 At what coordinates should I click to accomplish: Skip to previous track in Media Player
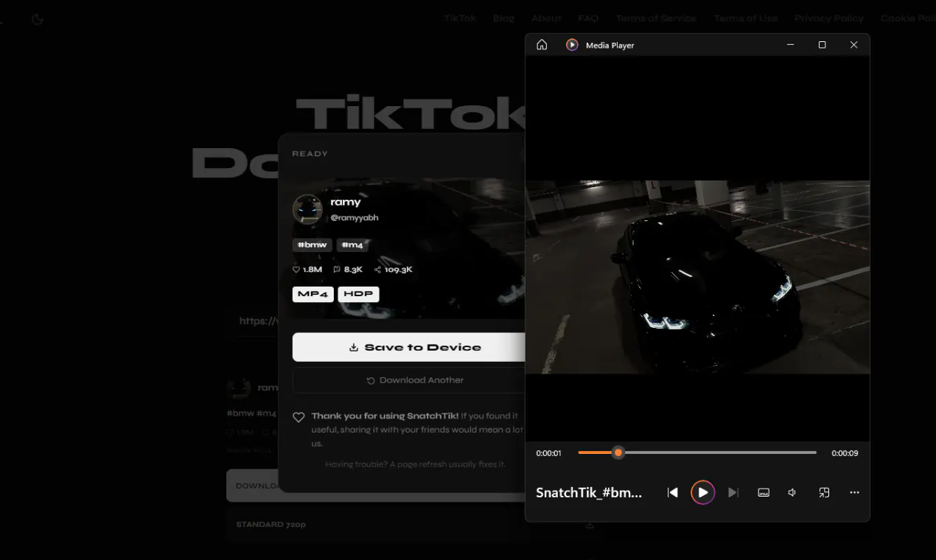(672, 492)
